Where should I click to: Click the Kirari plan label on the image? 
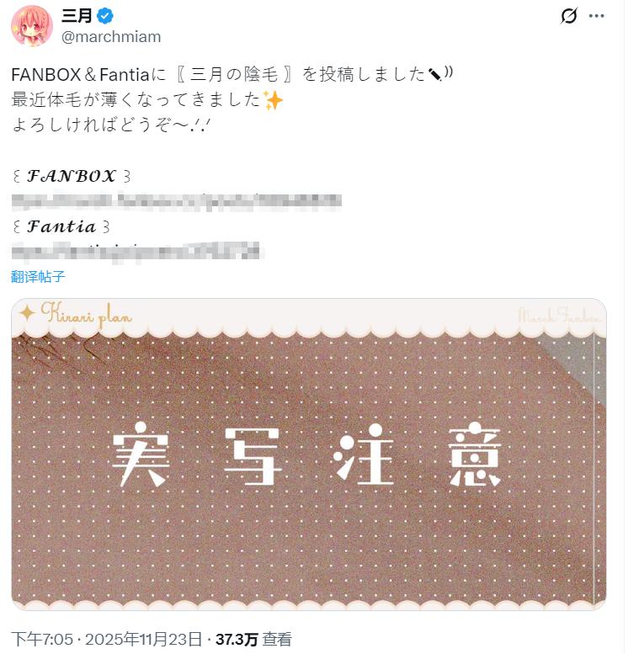86,312
